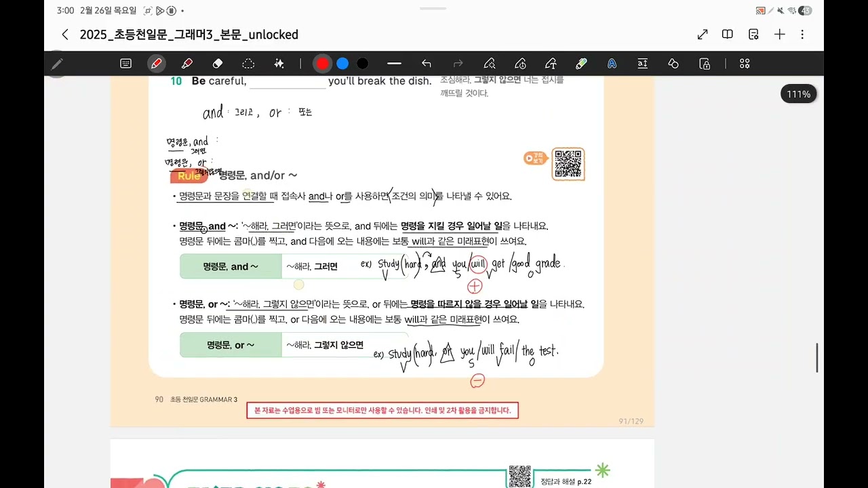Tap the orange play button beside QR code
Screen dimensions: 868x488
click(x=536, y=158)
